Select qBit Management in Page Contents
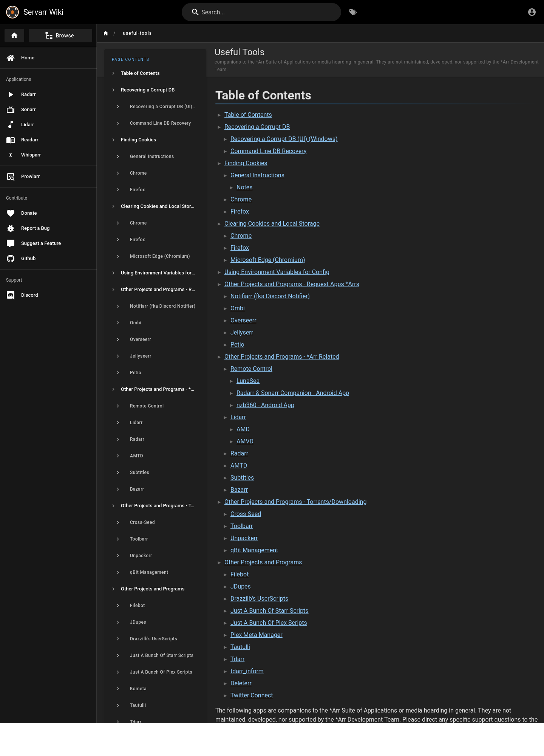 tap(155, 572)
